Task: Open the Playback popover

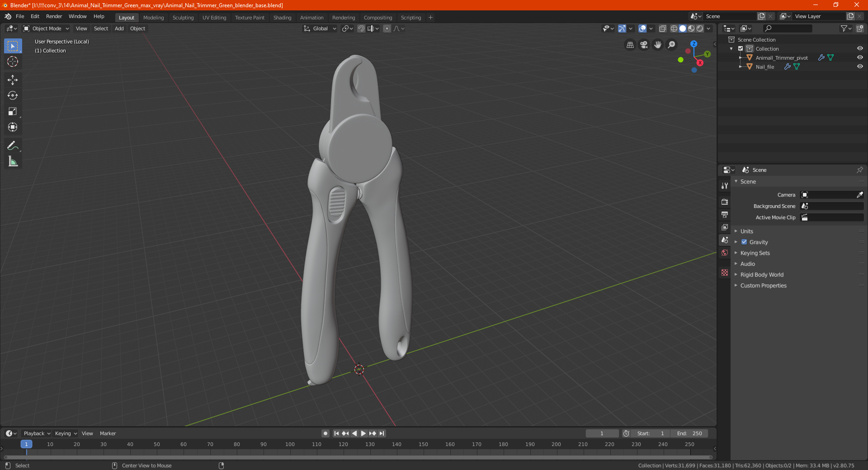Action: [x=37, y=433]
